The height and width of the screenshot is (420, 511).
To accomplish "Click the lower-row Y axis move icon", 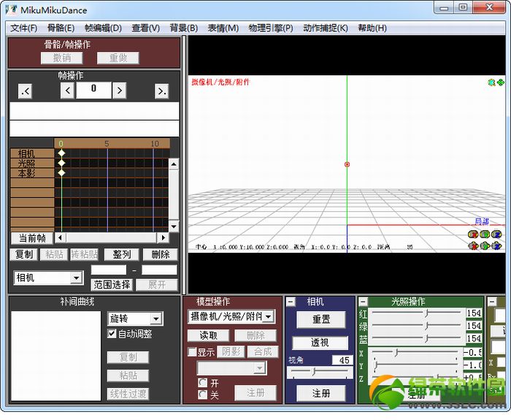I will [x=485, y=245].
